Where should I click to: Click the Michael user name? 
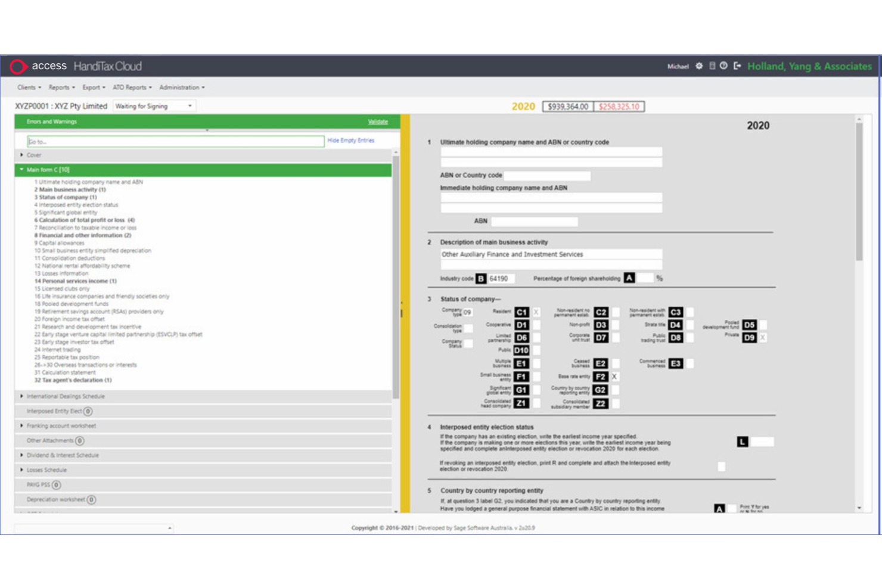pos(678,67)
